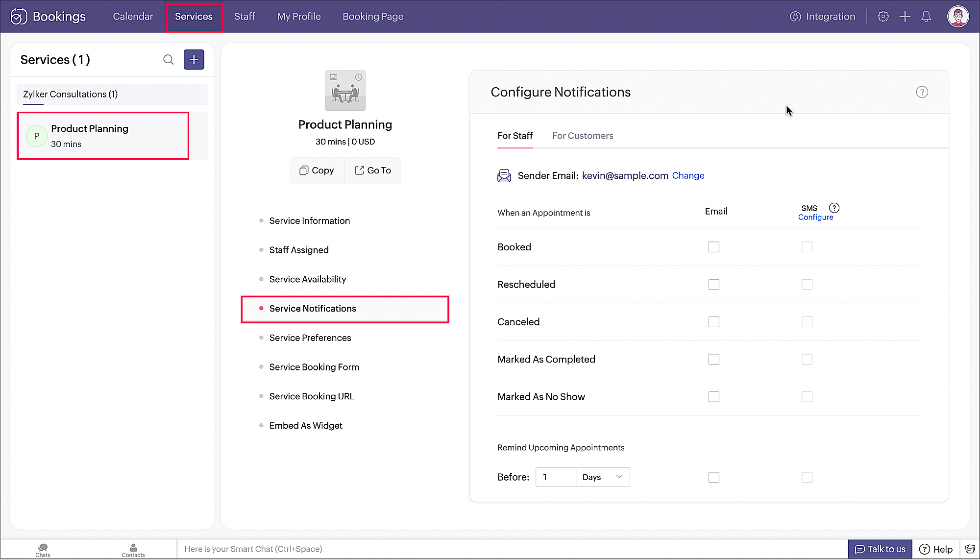Click the reminder Before number input field

555,477
